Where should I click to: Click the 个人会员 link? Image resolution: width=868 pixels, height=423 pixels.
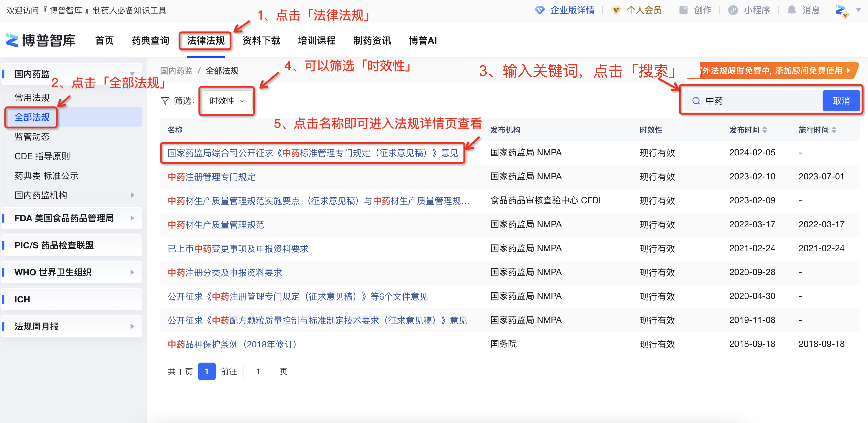644,10
